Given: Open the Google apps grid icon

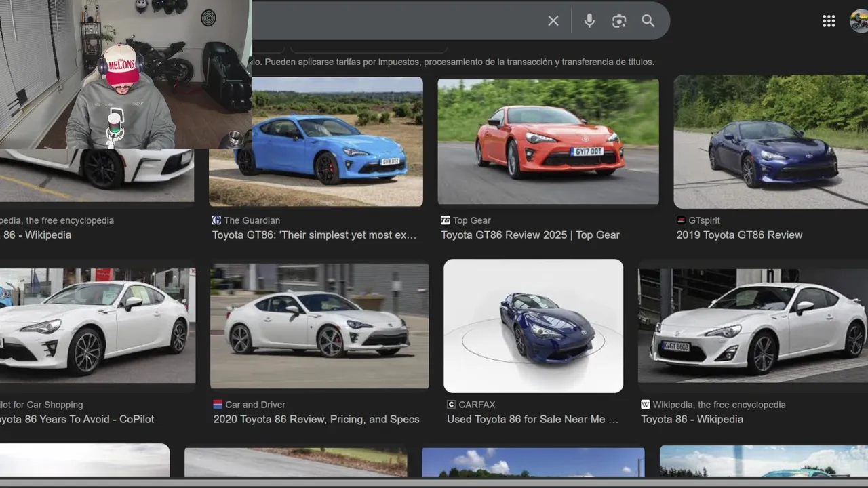Looking at the screenshot, I should tap(829, 21).
